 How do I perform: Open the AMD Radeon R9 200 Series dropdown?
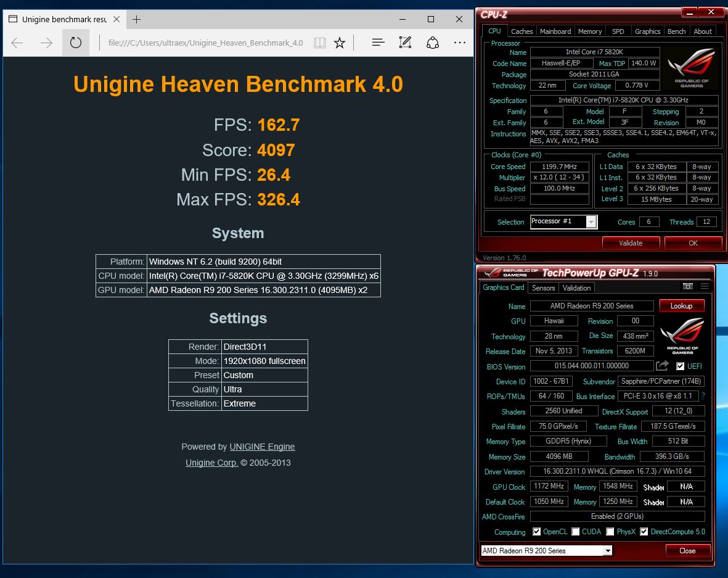click(607, 551)
